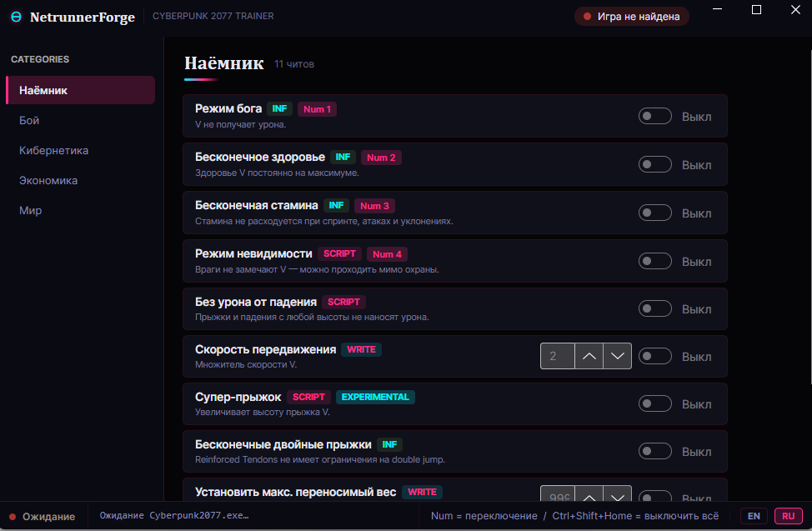Click the 'WRITE' tag on 'Скорость передвижения'
This screenshot has width=812, height=531.
(362, 349)
